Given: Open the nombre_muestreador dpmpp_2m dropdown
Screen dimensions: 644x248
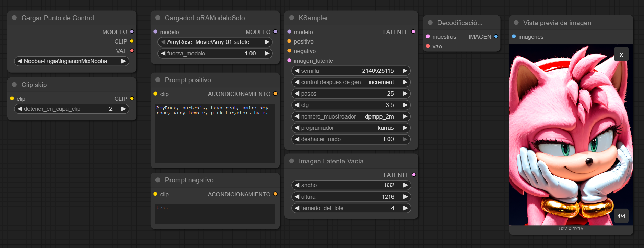Looking at the screenshot, I should coord(351,116).
